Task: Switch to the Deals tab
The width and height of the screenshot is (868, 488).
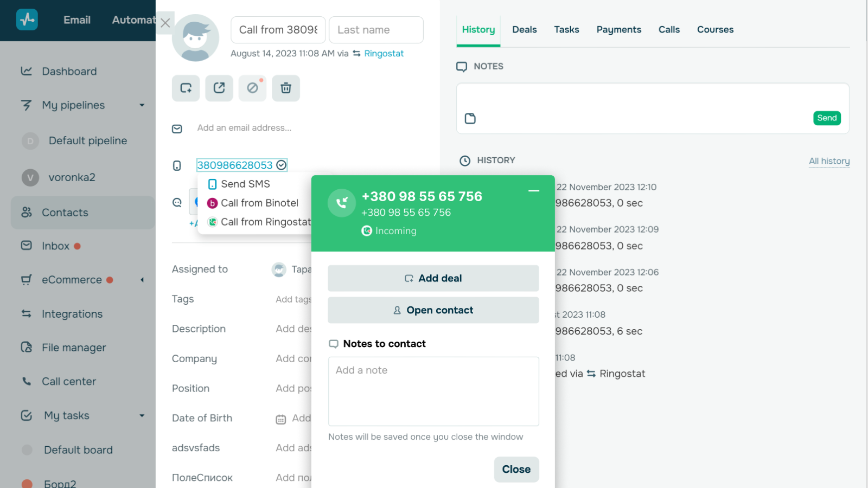Action: click(x=524, y=30)
